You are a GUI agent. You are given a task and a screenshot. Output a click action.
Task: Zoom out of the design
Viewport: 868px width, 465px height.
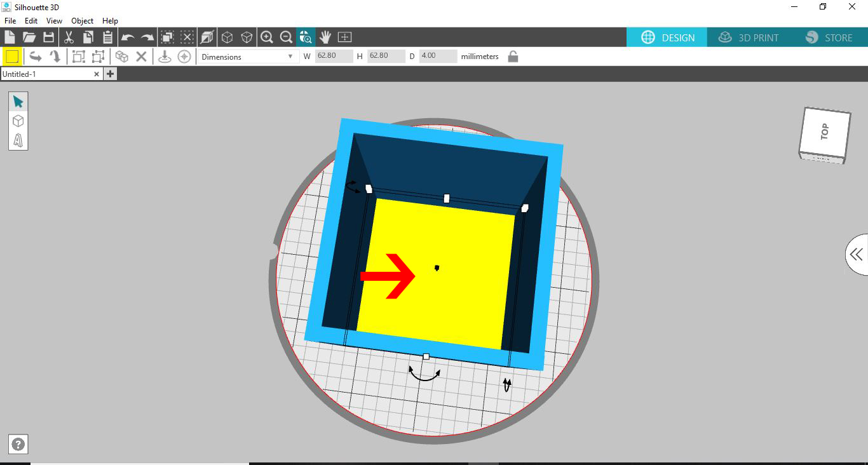[x=287, y=37]
